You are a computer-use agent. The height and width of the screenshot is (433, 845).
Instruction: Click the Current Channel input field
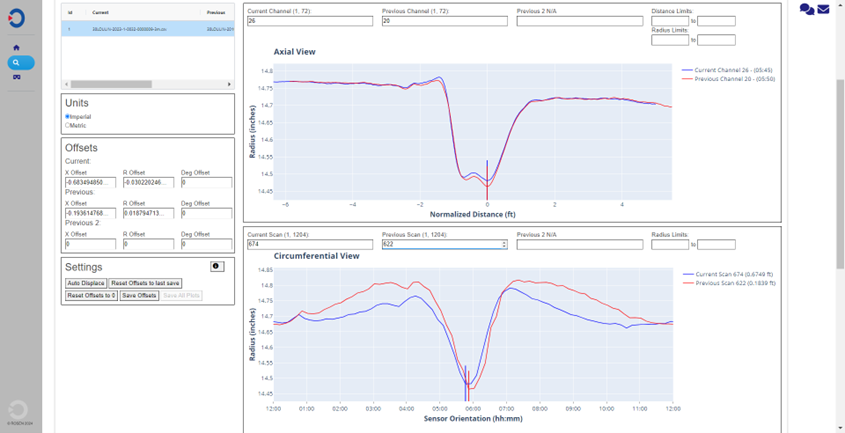[x=310, y=21]
